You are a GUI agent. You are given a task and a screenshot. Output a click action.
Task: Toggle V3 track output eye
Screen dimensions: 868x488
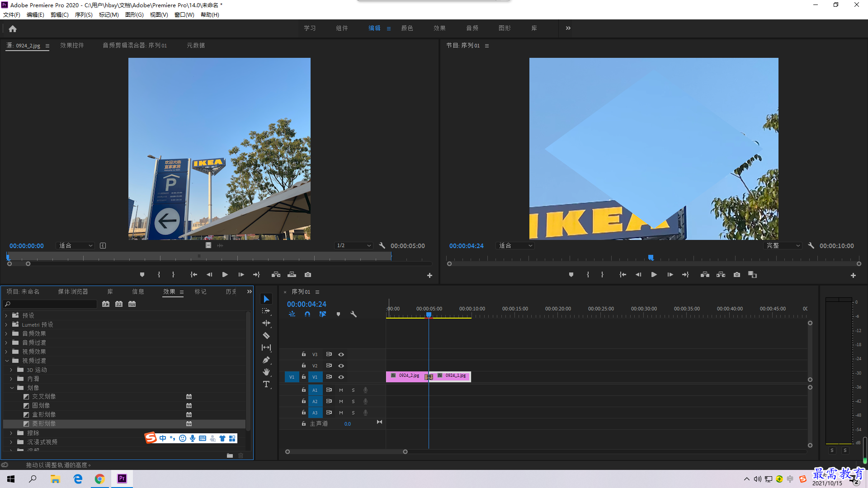pyautogui.click(x=341, y=354)
